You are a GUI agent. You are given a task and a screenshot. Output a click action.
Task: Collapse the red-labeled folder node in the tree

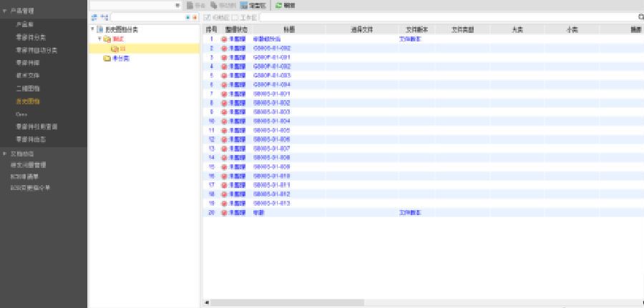point(100,39)
